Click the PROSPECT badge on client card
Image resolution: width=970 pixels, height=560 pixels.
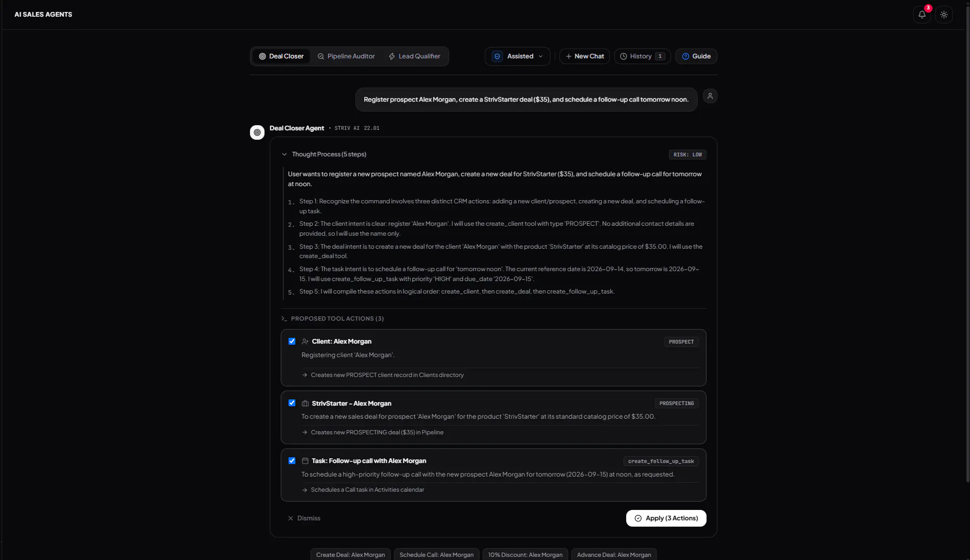point(681,342)
